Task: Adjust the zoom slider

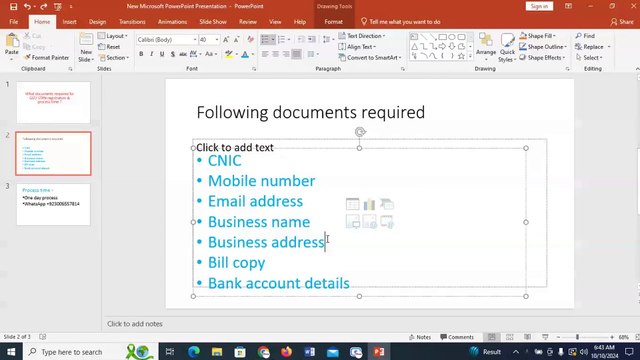Action: point(577,337)
